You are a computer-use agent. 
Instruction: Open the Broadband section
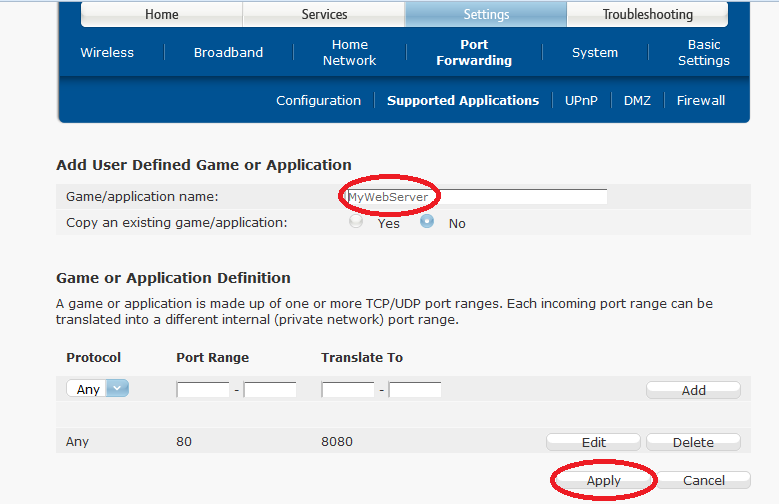click(228, 53)
